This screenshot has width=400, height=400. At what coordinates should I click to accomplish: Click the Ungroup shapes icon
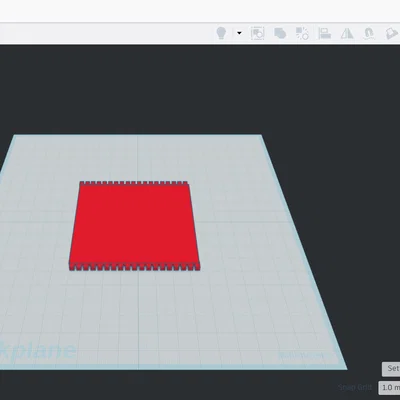(302, 33)
